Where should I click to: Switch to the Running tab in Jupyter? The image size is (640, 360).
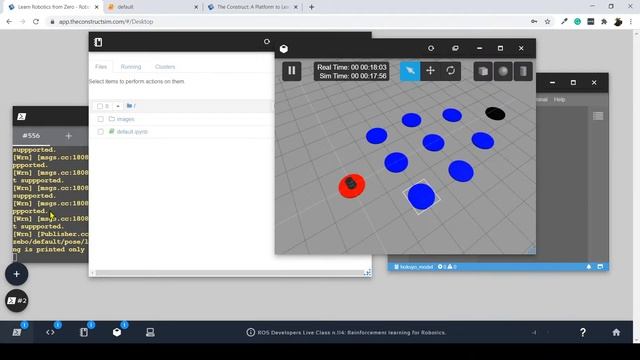[131, 67]
